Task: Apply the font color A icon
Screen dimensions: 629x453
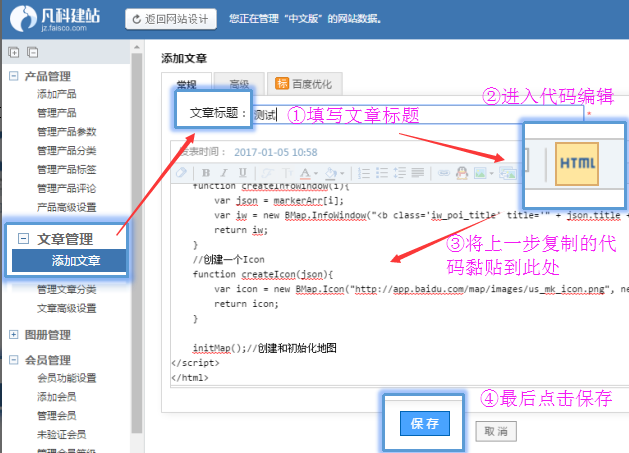Action: click(x=305, y=173)
